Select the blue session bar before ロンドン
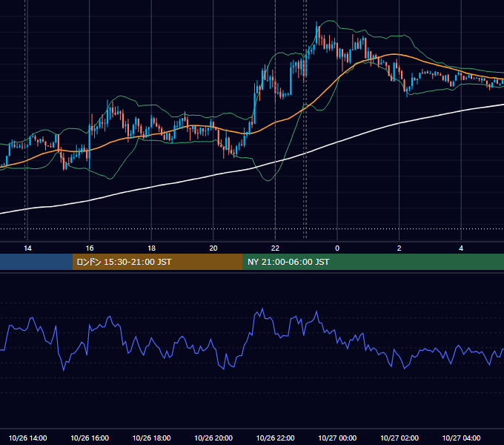This screenshot has height=445, width=504. [36, 262]
